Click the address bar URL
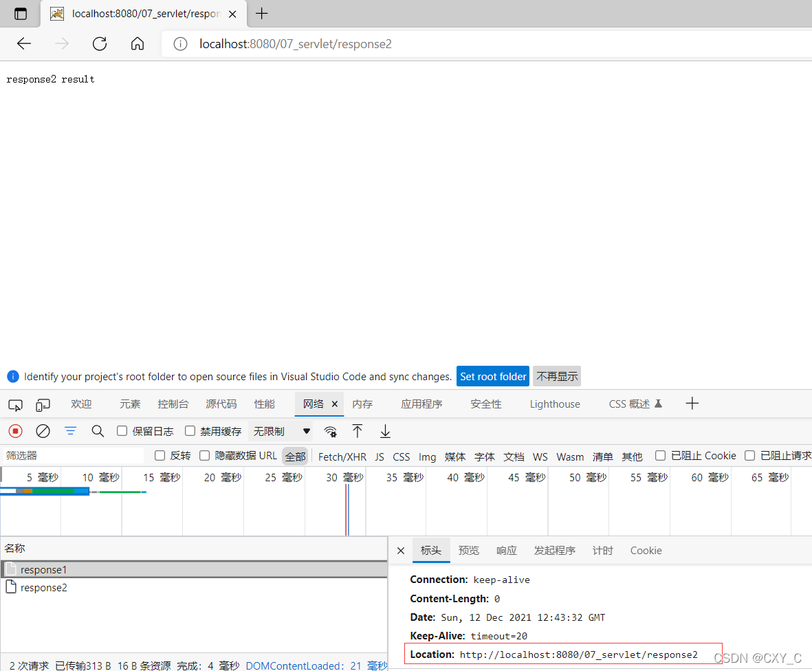Viewport: 812px width, 671px height. pyautogui.click(x=295, y=44)
